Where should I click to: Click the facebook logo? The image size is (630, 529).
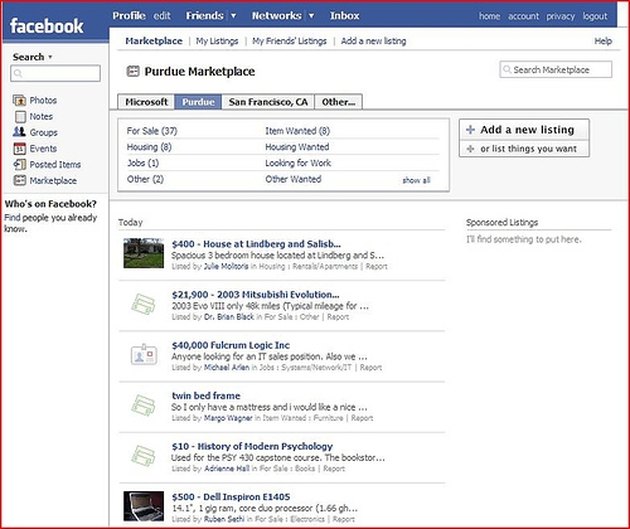(47, 26)
